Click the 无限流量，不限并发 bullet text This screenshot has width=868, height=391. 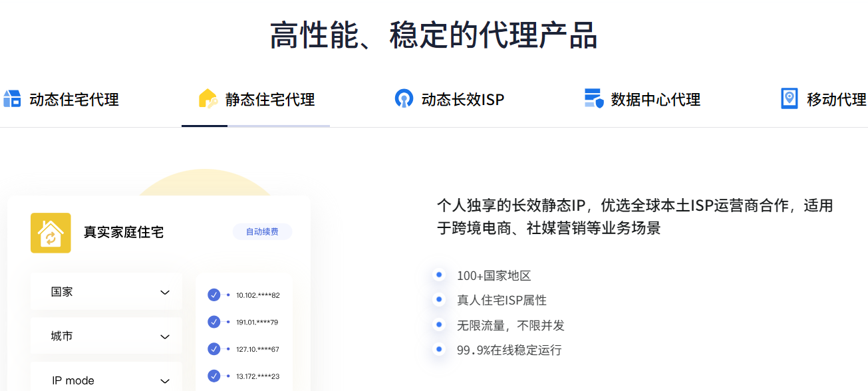click(x=510, y=325)
